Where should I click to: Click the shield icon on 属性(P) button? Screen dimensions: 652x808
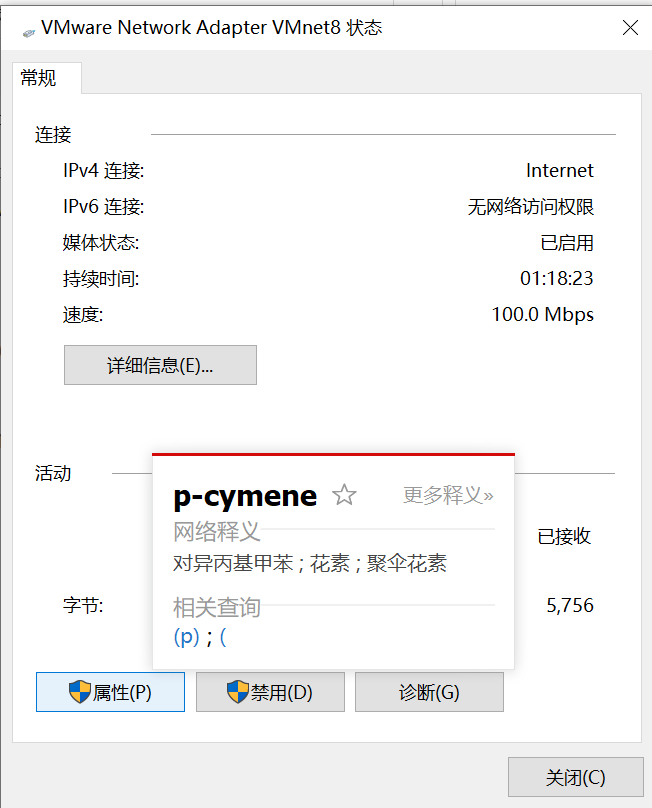[79, 692]
